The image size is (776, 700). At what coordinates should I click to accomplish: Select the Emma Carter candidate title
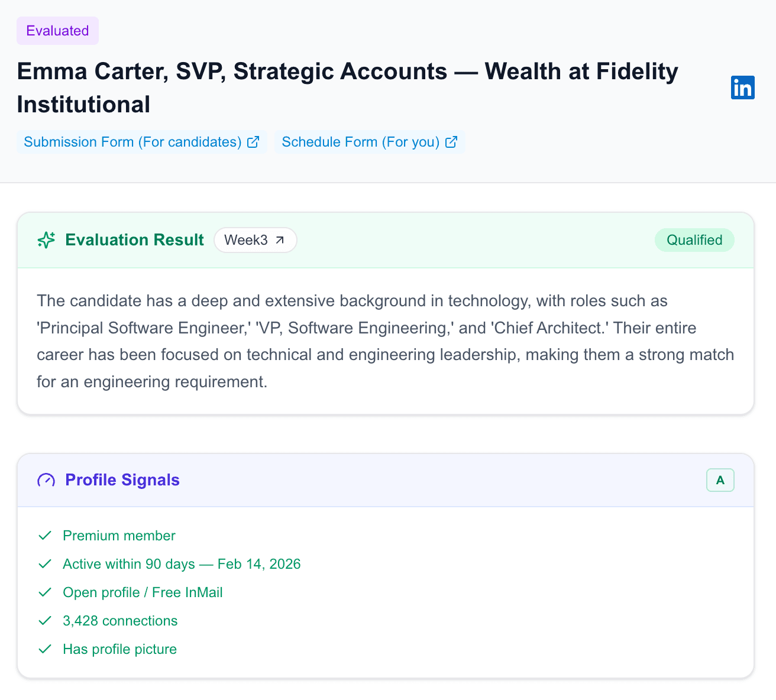pos(348,87)
